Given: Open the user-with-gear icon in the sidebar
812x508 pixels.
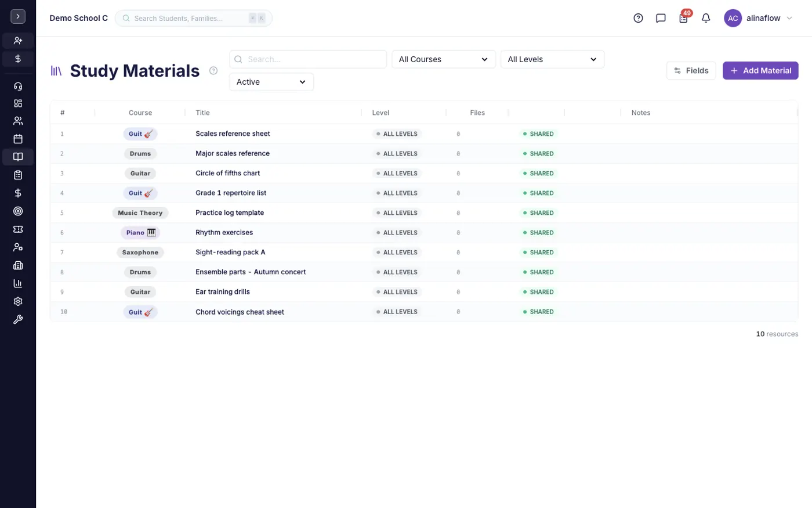Looking at the screenshot, I should (18, 247).
